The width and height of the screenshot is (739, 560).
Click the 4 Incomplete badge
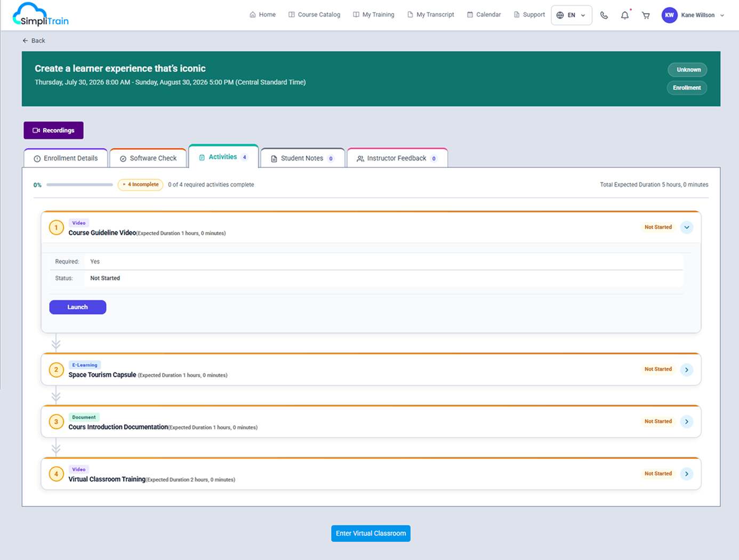pyautogui.click(x=141, y=185)
